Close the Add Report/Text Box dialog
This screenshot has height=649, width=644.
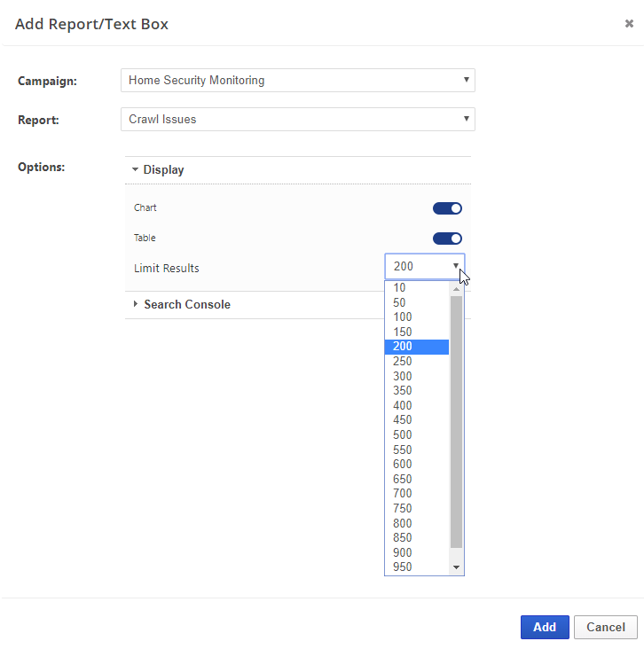[x=629, y=24]
